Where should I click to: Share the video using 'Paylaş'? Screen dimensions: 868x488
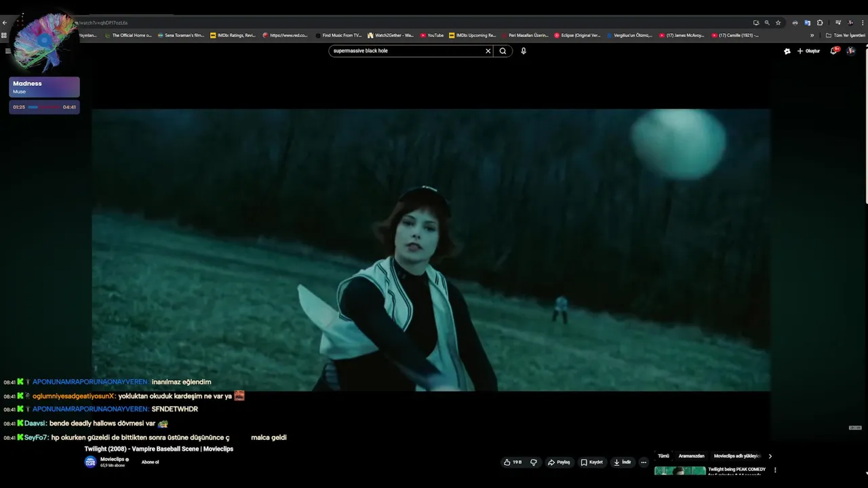click(559, 462)
